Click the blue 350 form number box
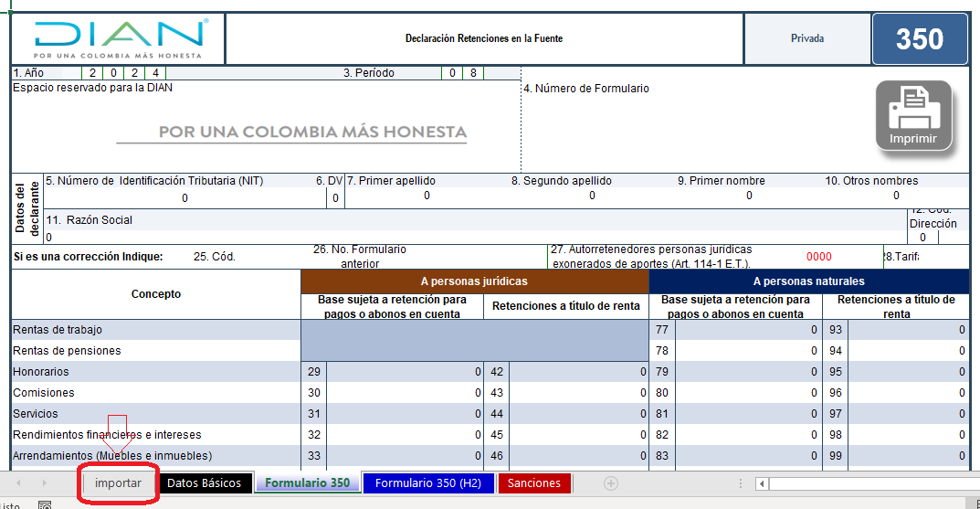 (920, 39)
